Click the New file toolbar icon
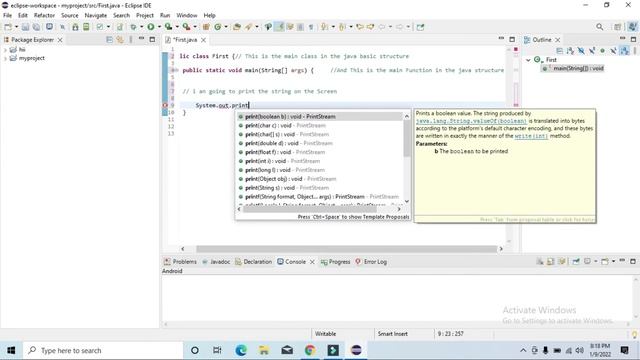This screenshot has height=360, width=640. coord(8,27)
